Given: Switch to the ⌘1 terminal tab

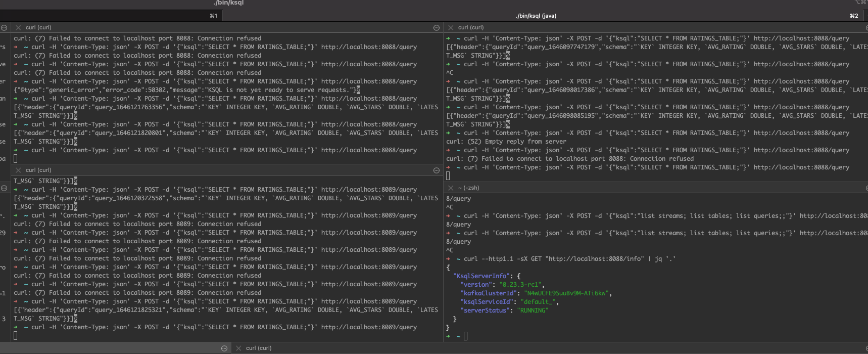Looking at the screenshot, I should (111, 16).
